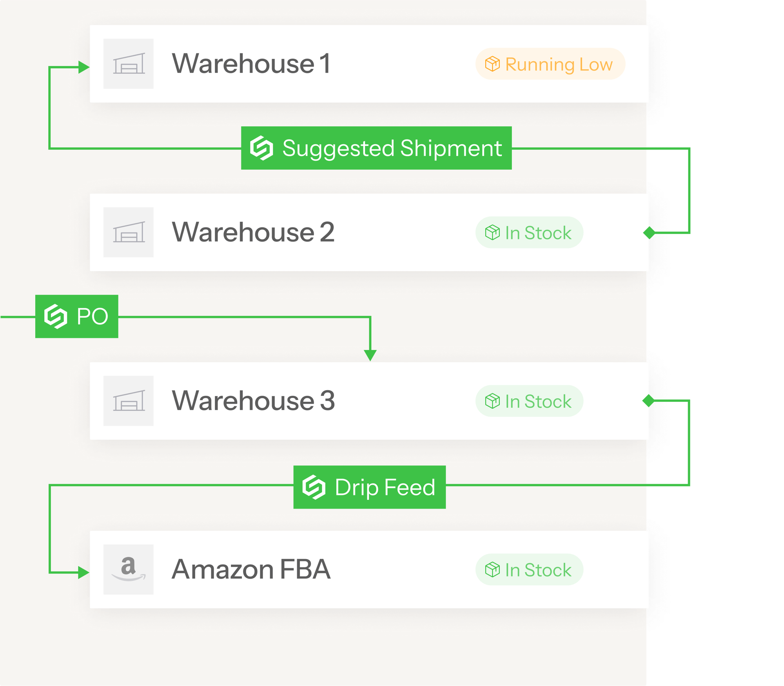
Task: Click the orange box icon in Running Low
Action: (492, 64)
